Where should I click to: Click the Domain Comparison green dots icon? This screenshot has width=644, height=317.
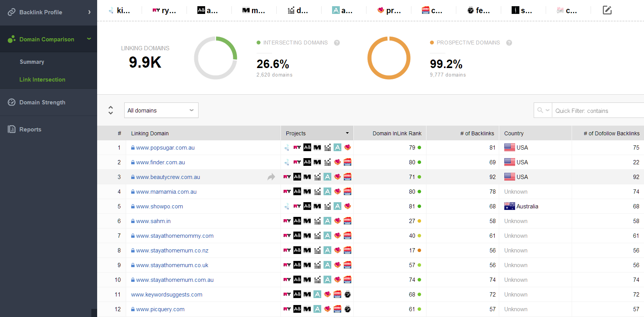pos(12,39)
